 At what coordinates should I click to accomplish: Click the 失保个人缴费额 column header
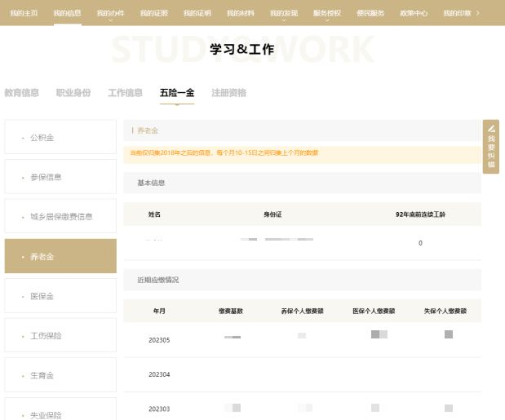[x=445, y=311]
